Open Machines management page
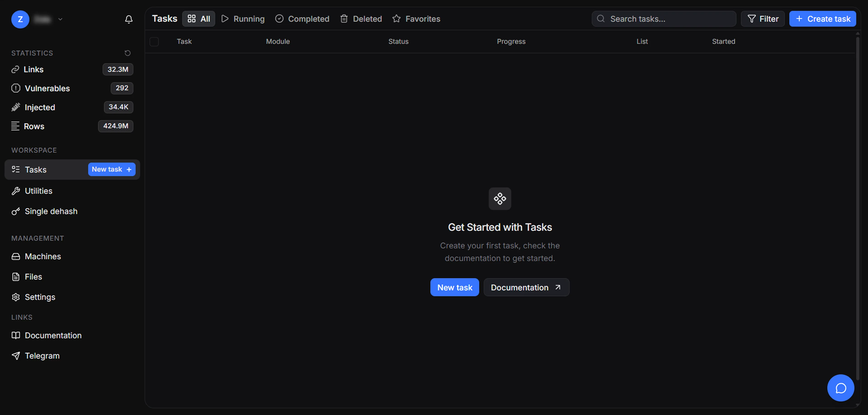 [43, 256]
